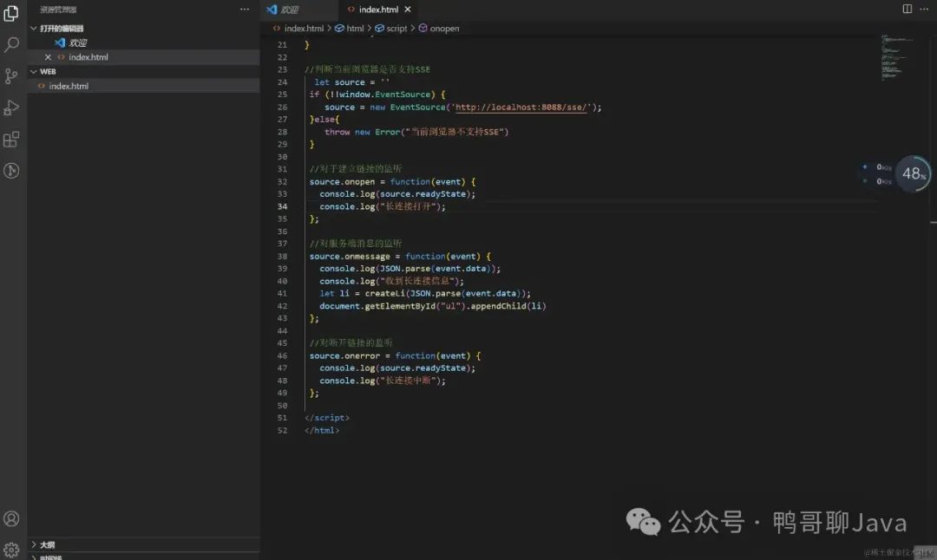Select index.html under the WEB folder
This screenshot has height=560, width=937.
point(69,86)
